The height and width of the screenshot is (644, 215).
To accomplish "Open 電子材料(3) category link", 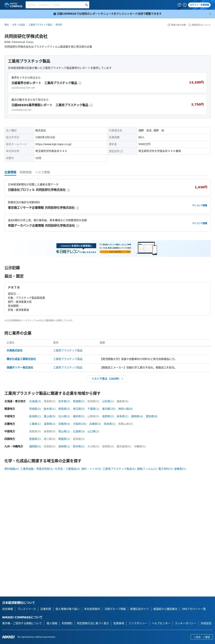I will click(x=165, y=469).
